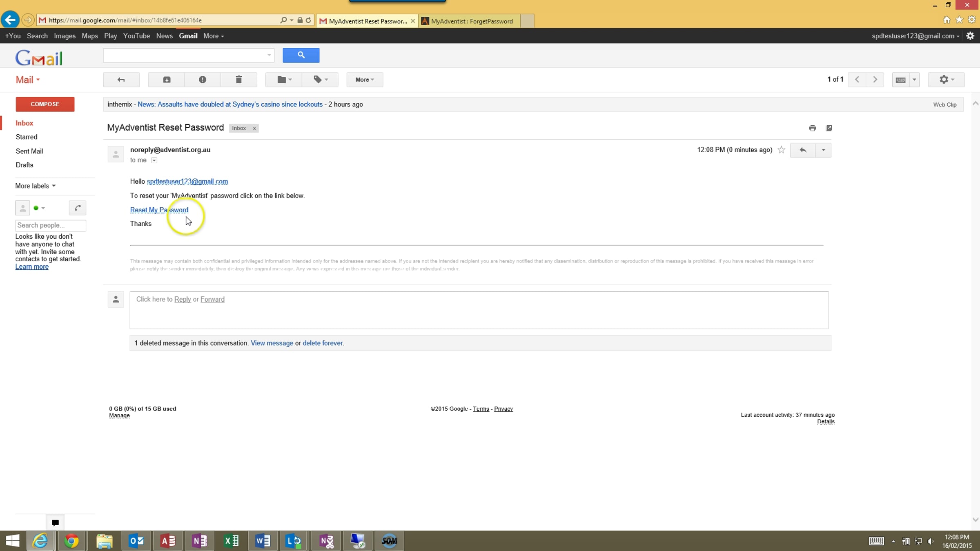Click the Windows Start button

pyautogui.click(x=13, y=541)
